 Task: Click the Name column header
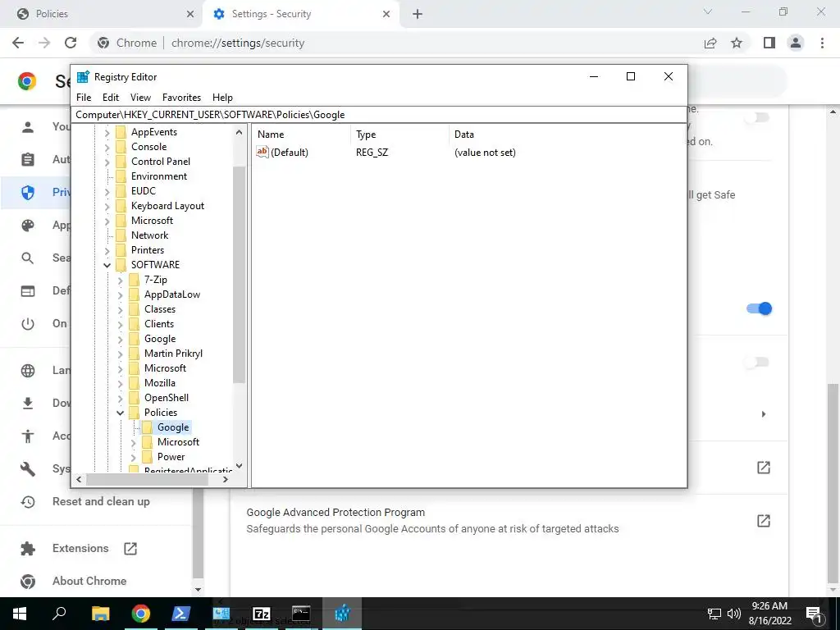(303, 135)
